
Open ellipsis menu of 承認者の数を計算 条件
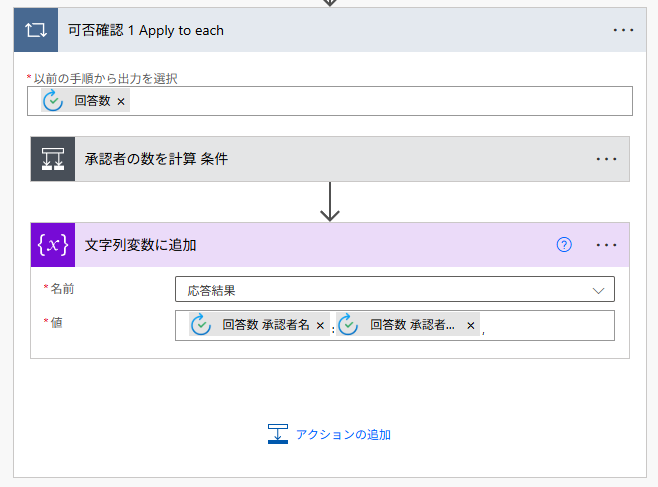click(606, 159)
